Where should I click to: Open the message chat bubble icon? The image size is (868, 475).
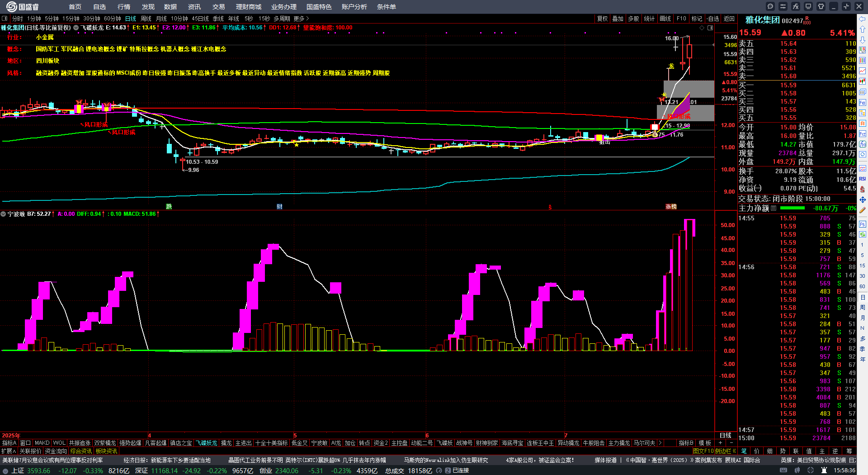click(770, 6)
